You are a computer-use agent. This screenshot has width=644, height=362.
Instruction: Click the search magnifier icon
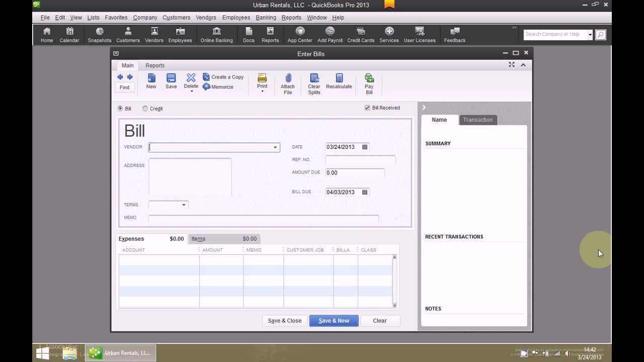tap(601, 35)
